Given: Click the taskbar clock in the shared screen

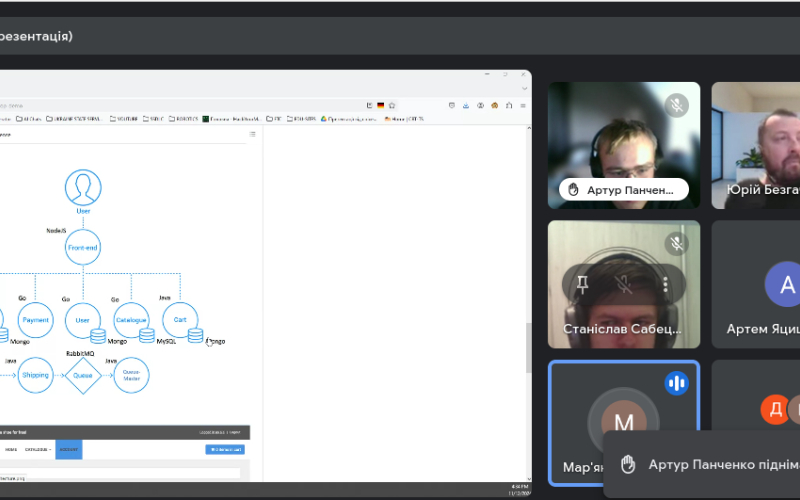Looking at the screenshot, I should [520, 490].
